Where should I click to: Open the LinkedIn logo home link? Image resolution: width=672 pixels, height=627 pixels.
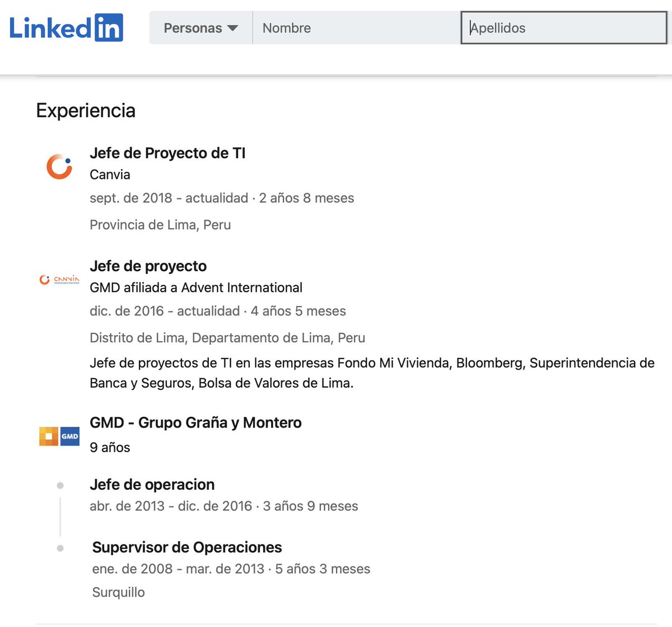[66, 28]
